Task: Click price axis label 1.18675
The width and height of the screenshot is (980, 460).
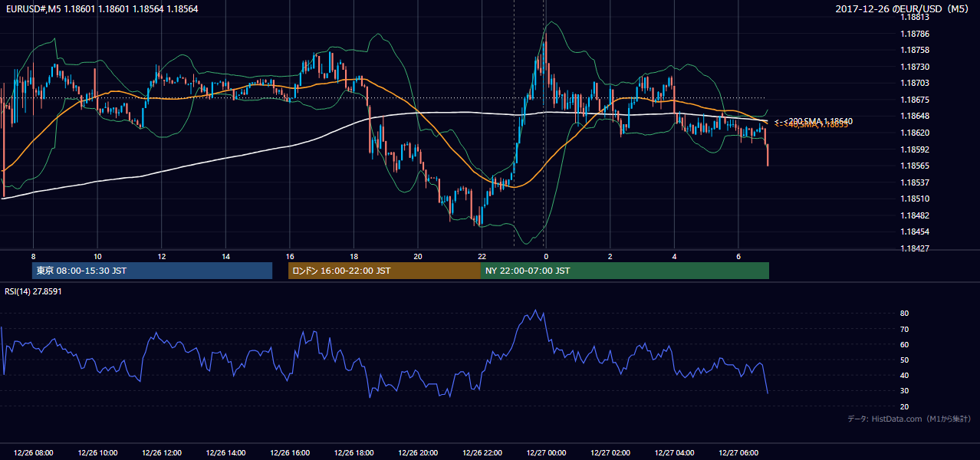Action: click(915, 100)
